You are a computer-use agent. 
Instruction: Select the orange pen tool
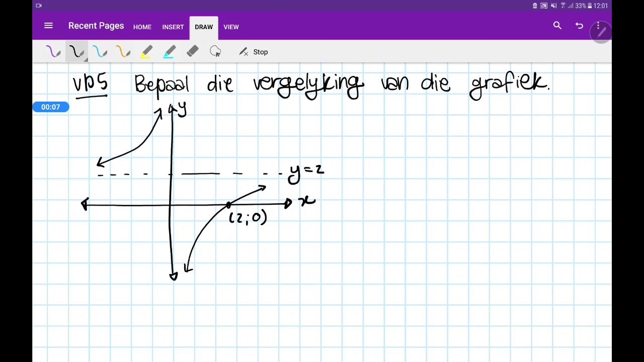pos(123,52)
